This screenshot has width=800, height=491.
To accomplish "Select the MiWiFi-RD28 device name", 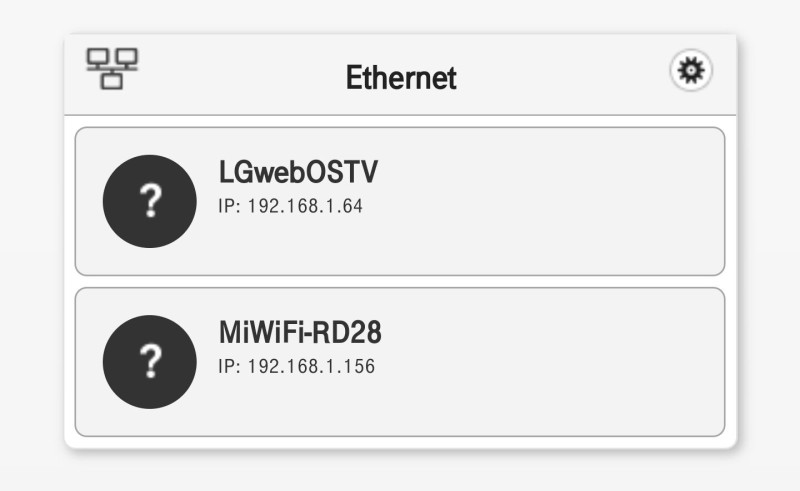I will pos(300,333).
